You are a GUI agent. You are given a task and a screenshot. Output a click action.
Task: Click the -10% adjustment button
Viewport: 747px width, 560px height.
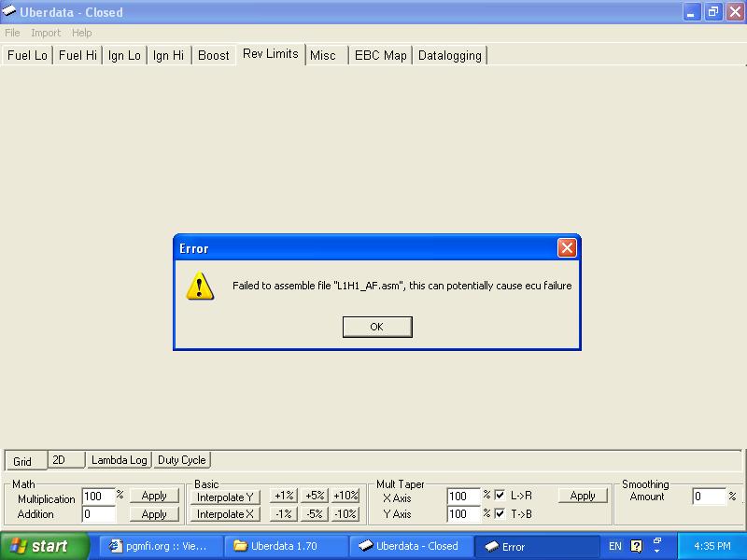click(345, 514)
